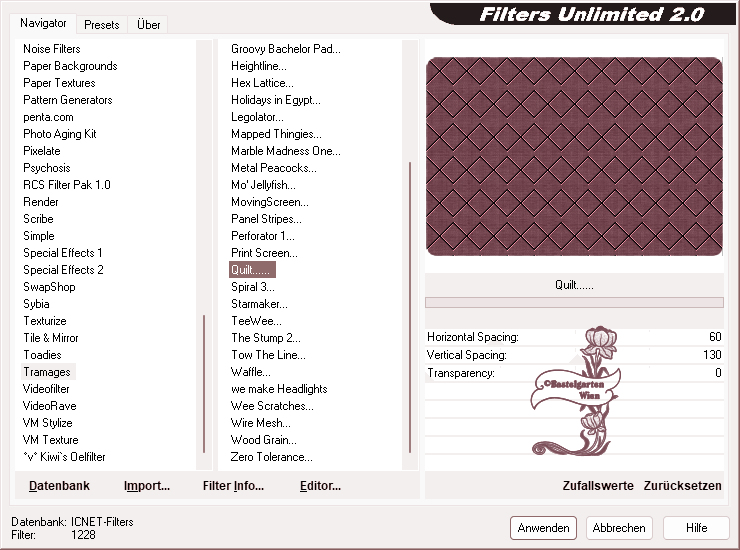This screenshot has width=740, height=550.
Task: Open the Datenbank menu
Action: (x=59, y=485)
